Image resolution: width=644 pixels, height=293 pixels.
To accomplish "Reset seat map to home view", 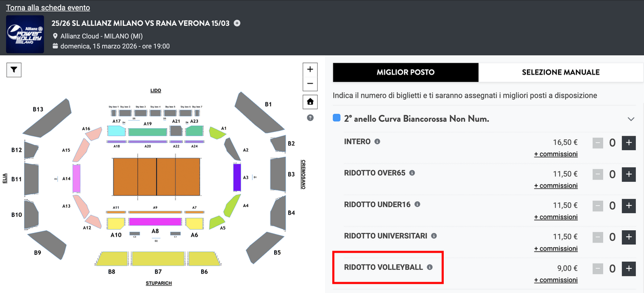I will pyautogui.click(x=310, y=101).
